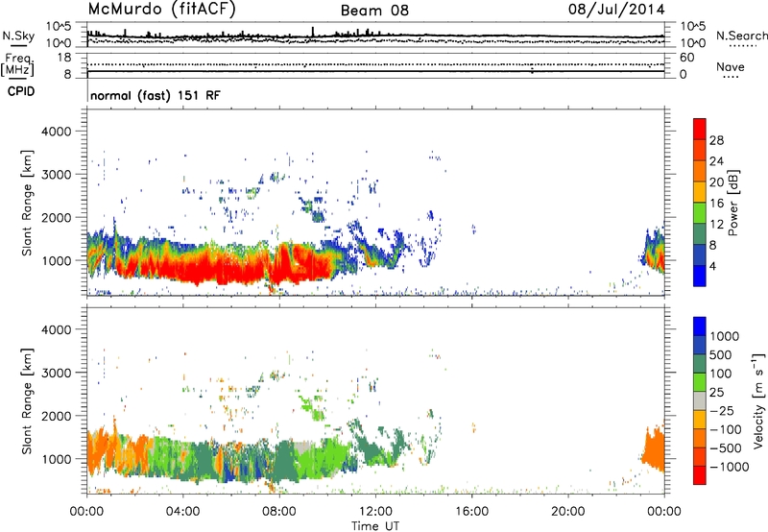Select the "Slant Range [km]" label of the velocity panel
This screenshot has height=532, width=768.
pyautogui.click(x=27, y=401)
